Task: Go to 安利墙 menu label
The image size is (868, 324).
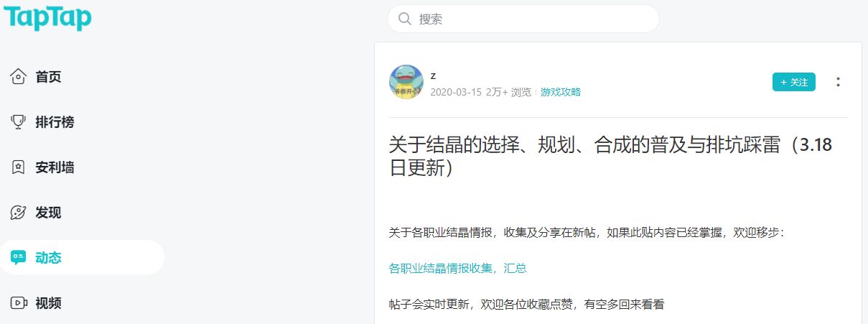Action: pos(55,167)
